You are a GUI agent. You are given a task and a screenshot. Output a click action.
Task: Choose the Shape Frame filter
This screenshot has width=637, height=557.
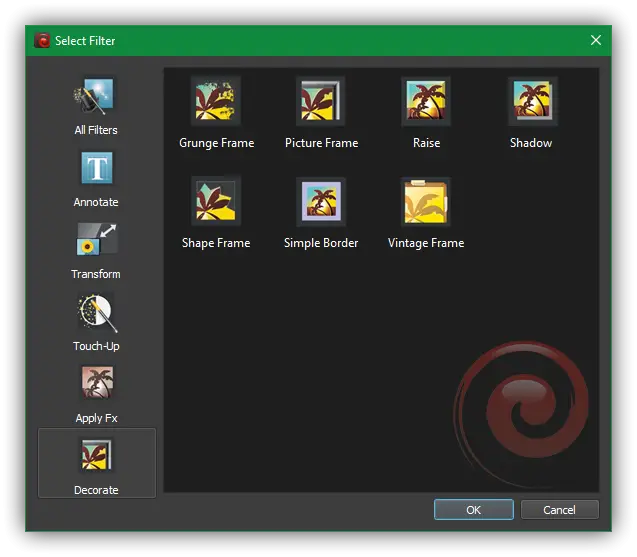point(216,202)
